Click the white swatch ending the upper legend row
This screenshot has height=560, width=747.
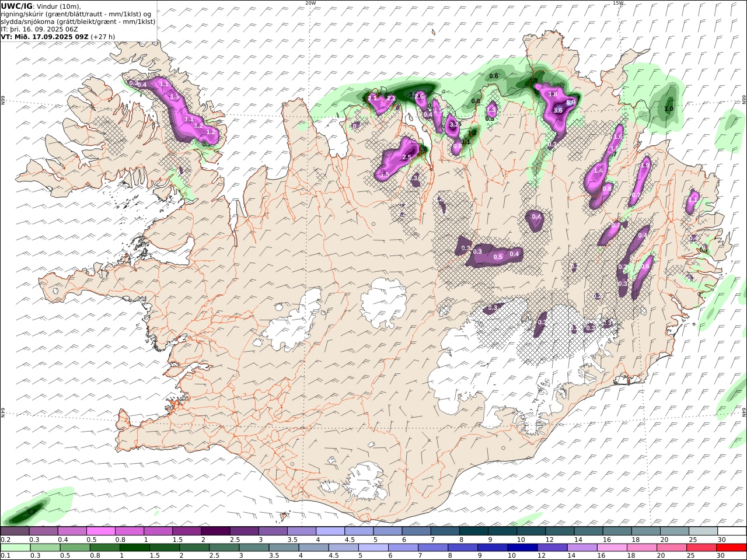coord(732,531)
